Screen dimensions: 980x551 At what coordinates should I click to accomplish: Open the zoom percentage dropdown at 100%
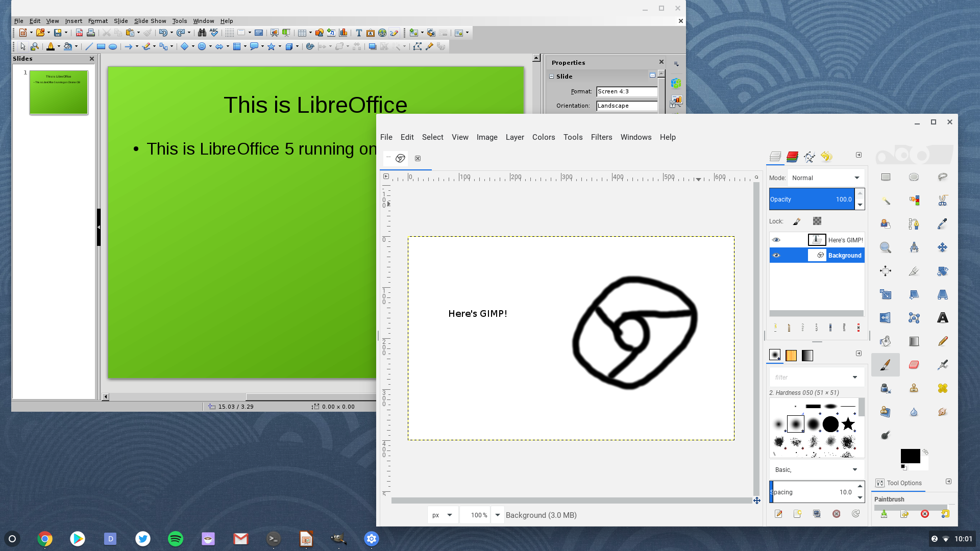click(498, 515)
